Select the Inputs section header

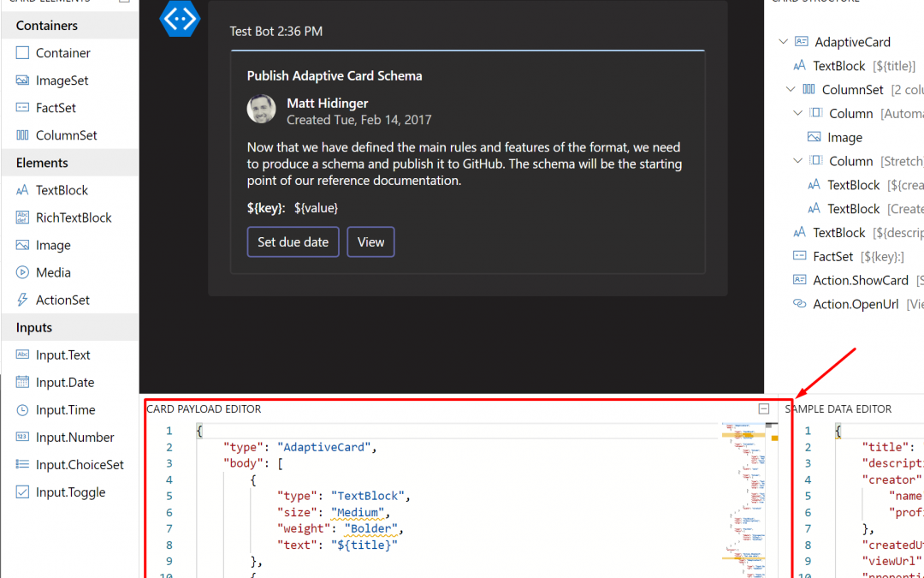coord(69,327)
